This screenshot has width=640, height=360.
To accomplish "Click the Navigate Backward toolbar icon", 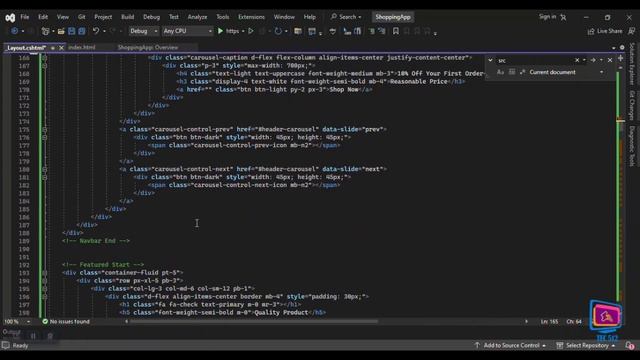I will click(14, 31).
